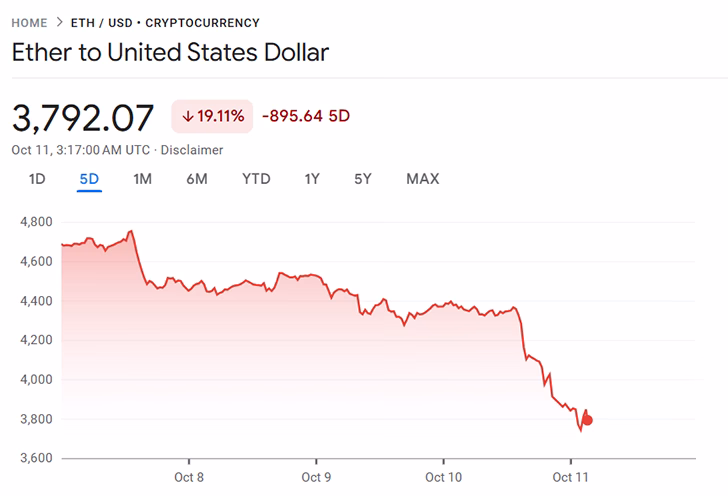Click the -19.11% change badge

(212, 116)
